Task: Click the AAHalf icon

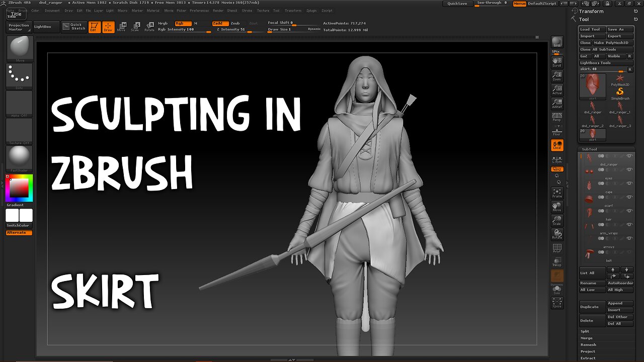Action: [x=557, y=104]
